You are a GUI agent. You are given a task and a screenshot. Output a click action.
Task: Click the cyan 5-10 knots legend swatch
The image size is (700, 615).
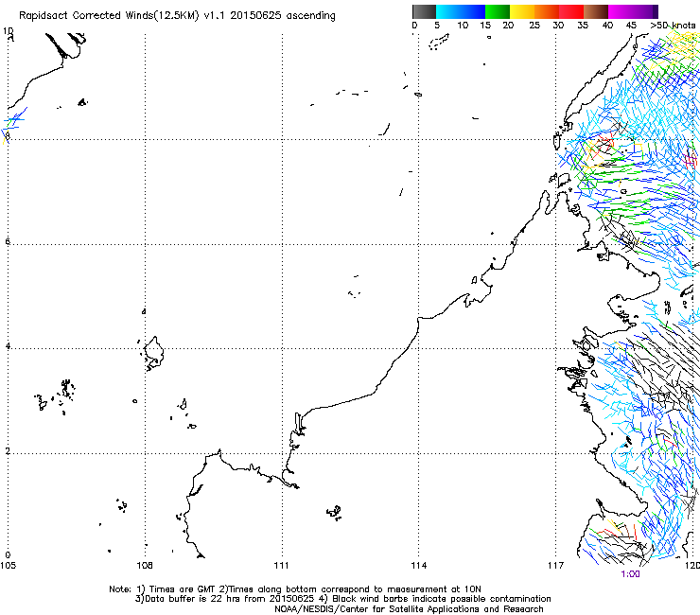click(448, 11)
